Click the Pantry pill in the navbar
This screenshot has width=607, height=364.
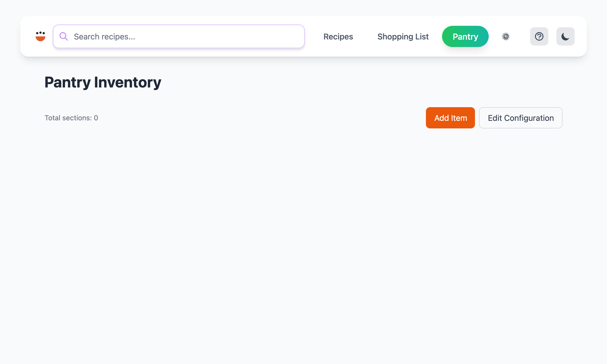pyautogui.click(x=465, y=36)
